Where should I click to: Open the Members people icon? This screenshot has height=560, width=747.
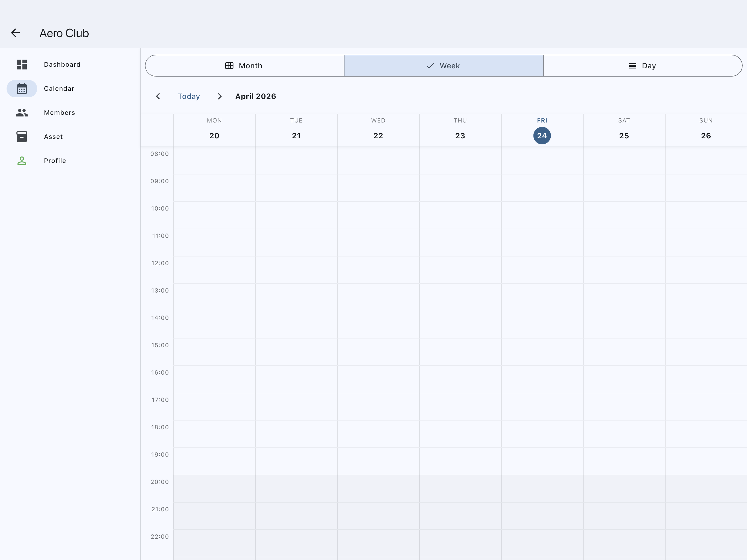click(x=22, y=112)
